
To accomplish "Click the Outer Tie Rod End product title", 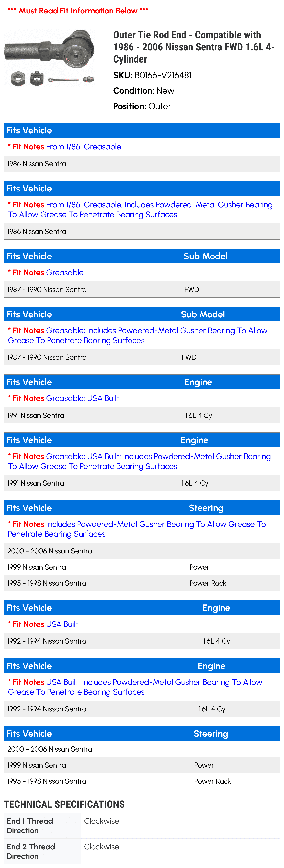I will pyautogui.click(x=194, y=47).
